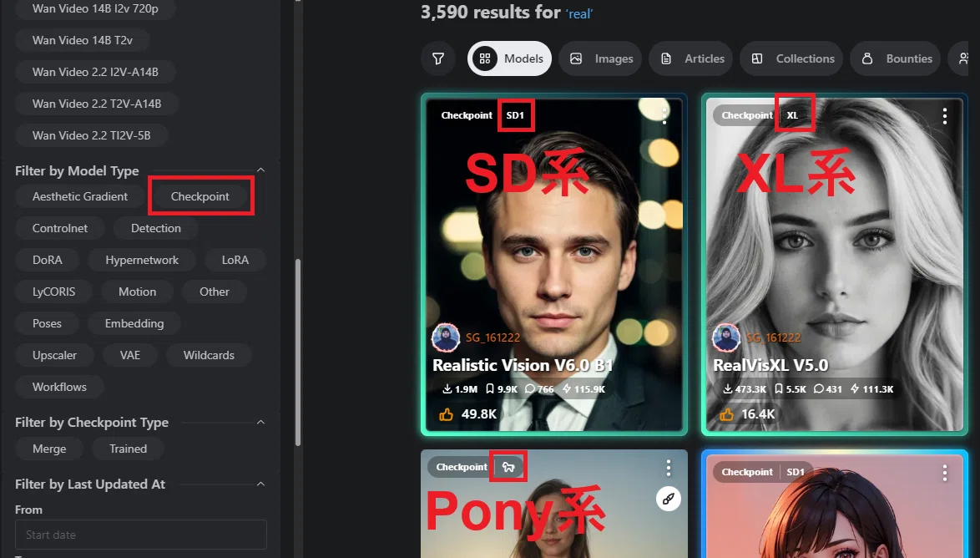The image size is (980, 558).
Task: Click the filter sidebar vertical scrollbar
Action: 298,352
